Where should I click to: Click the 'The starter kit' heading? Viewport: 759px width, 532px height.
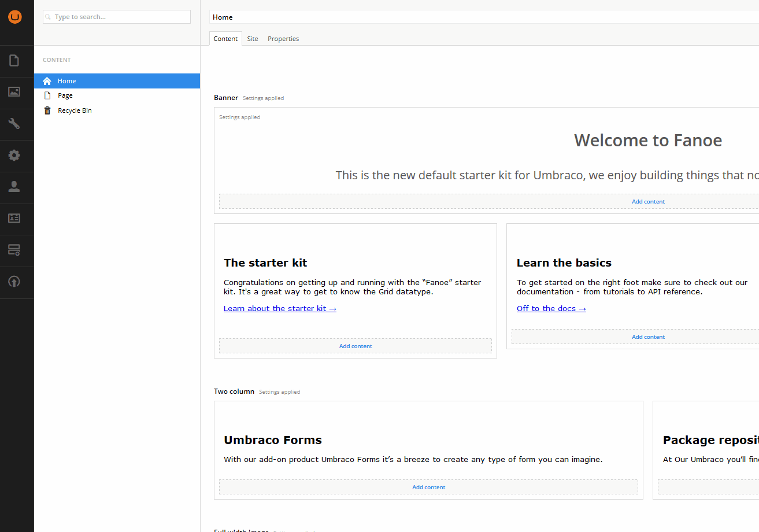point(265,263)
